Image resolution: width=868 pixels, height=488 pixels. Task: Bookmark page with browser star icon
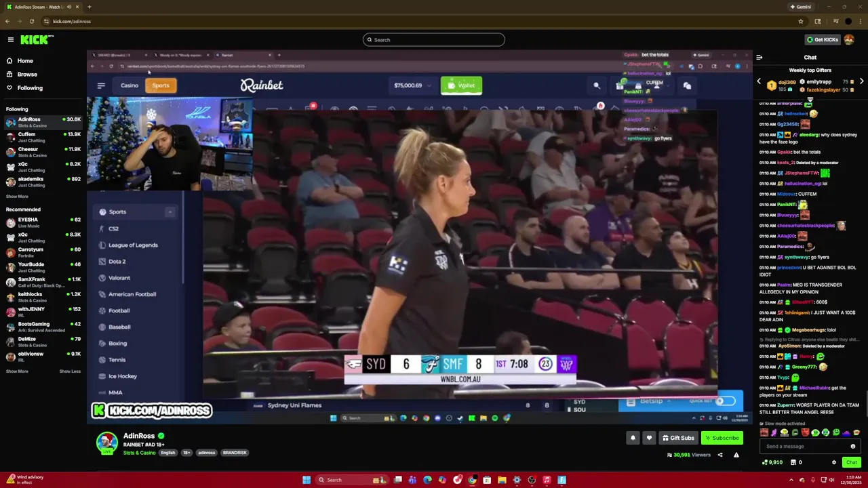[801, 22]
